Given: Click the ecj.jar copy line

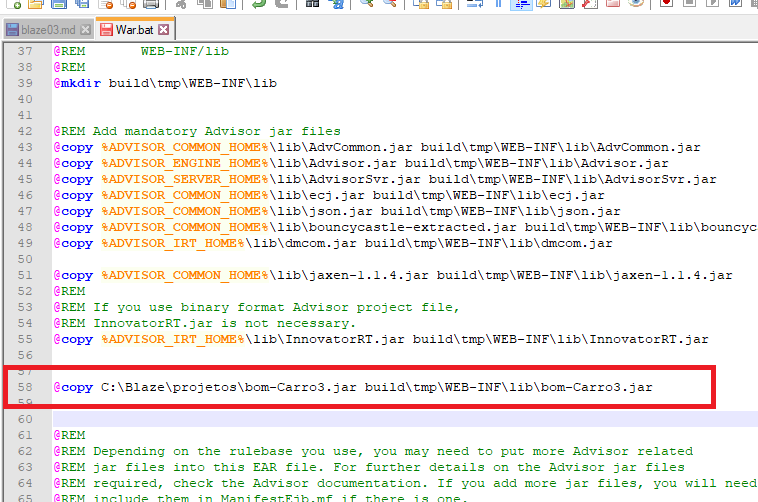Looking at the screenshot, I should [329, 195].
